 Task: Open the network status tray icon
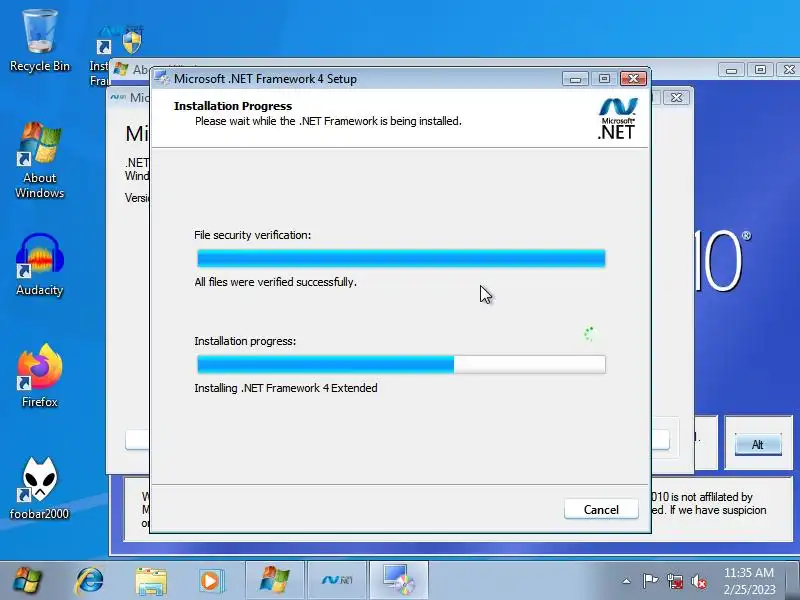[675, 581]
